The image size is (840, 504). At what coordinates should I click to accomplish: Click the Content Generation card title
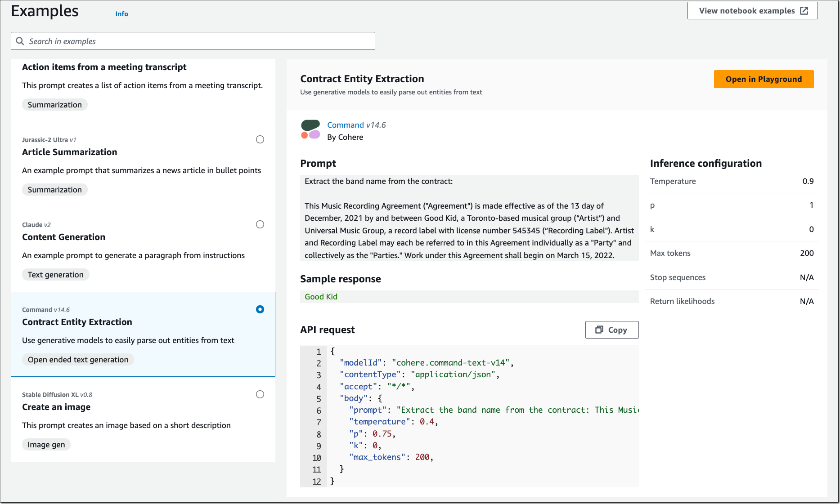[64, 237]
